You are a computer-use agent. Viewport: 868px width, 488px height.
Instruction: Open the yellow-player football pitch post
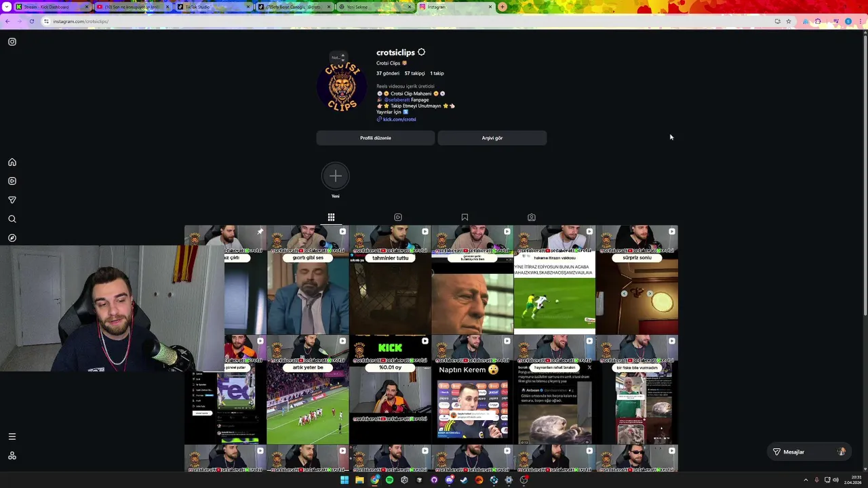(555, 280)
